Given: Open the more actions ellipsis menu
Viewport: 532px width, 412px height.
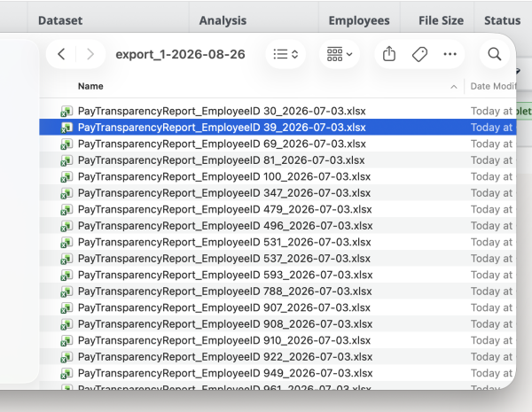Looking at the screenshot, I should click(450, 54).
